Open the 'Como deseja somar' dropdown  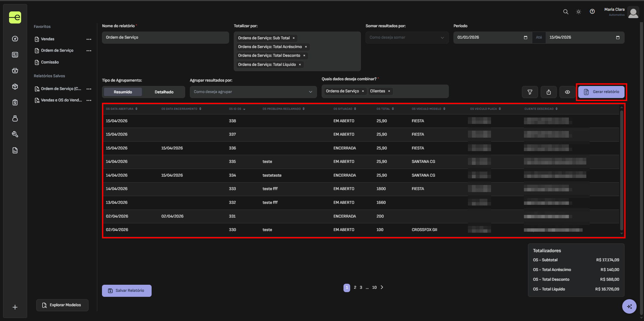pos(407,38)
